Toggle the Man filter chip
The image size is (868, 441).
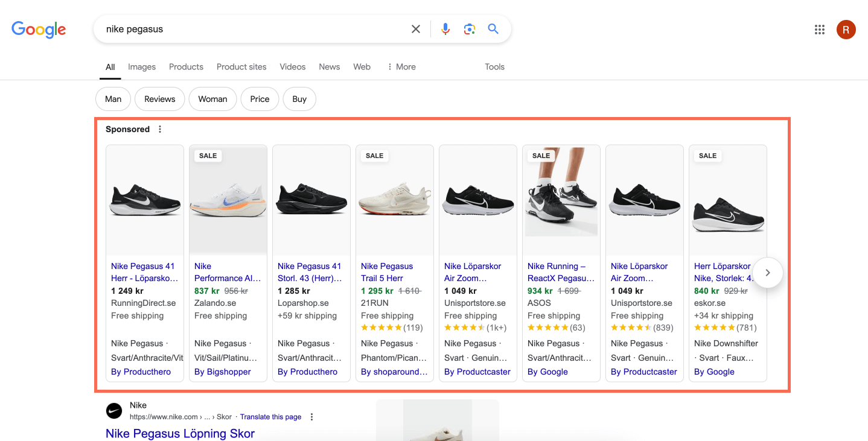(112, 98)
